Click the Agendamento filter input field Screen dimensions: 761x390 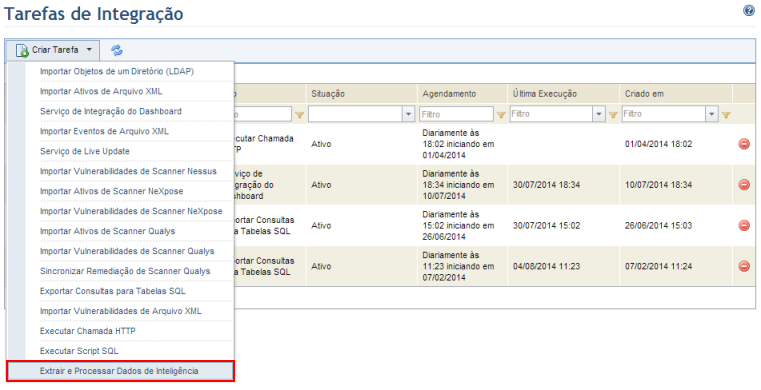coord(456,114)
